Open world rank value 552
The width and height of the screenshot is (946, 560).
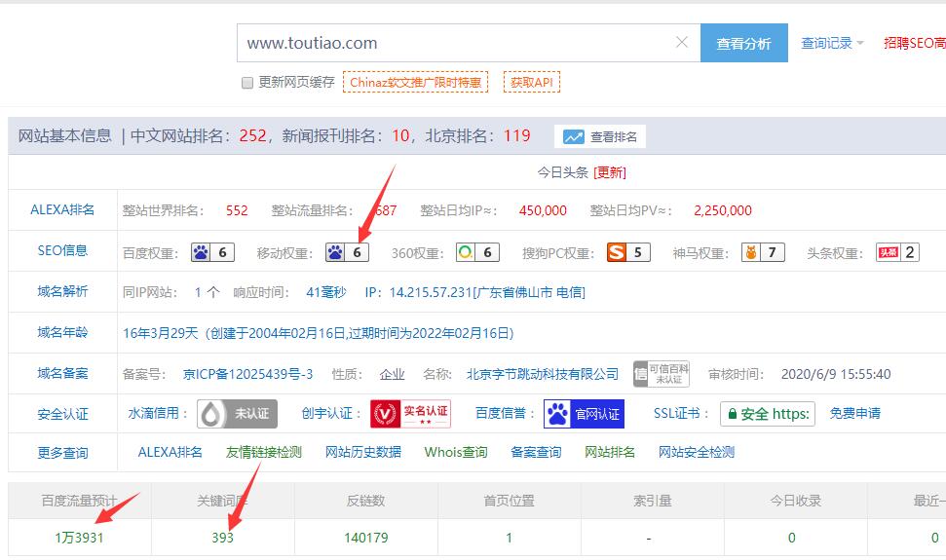click(237, 210)
